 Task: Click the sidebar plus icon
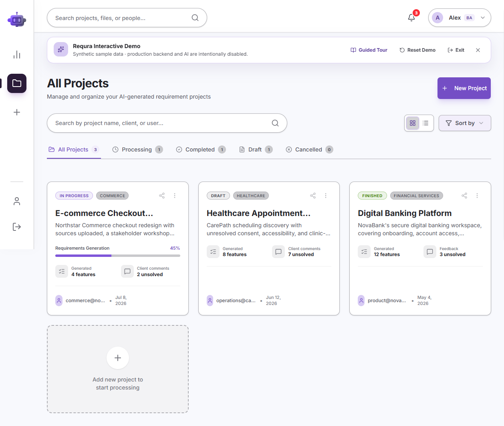(x=17, y=112)
